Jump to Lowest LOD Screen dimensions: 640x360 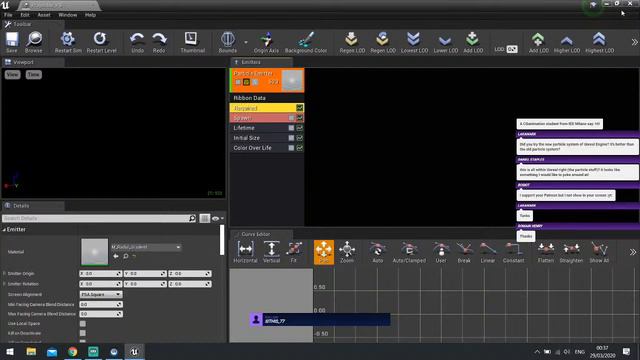(x=414, y=42)
